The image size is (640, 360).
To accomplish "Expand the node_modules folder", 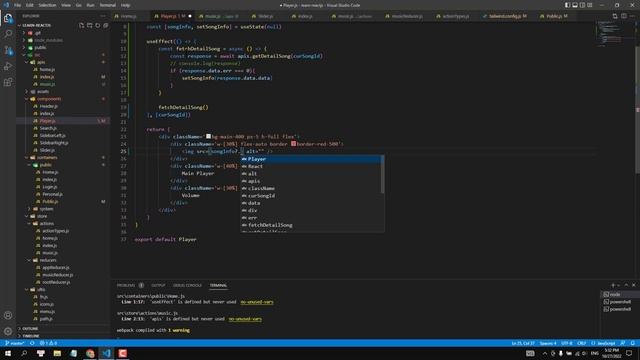I will click(48, 40).
